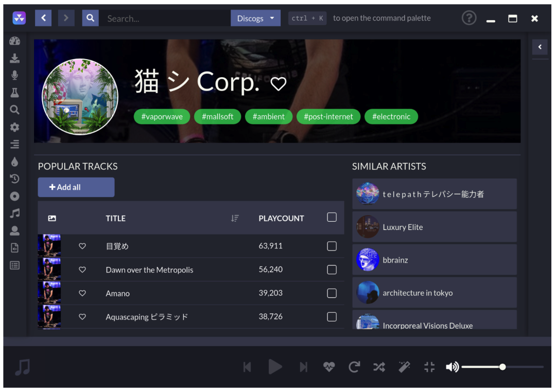Open the #mallsoft tag
The image size is (556, 392).
[217, 117]
